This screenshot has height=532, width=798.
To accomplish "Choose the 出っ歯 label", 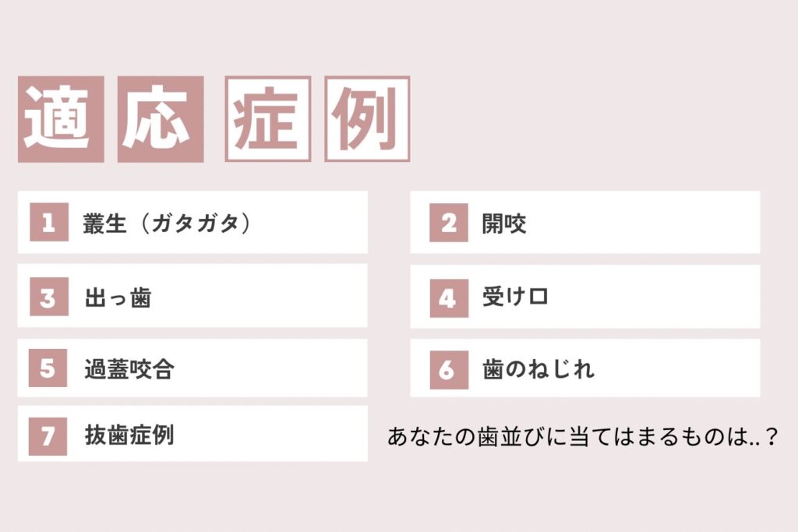I will click(118, 298).
